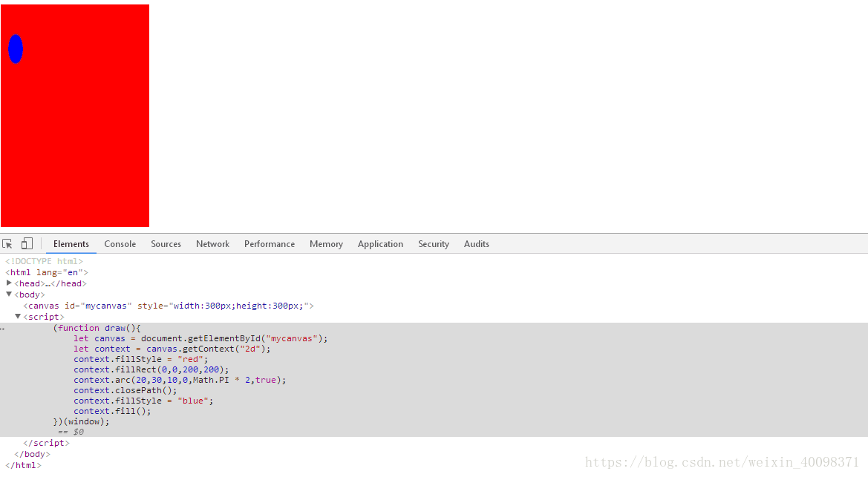
Task: Click the fillStyle = "blue" line
Action: coord(143,401)
